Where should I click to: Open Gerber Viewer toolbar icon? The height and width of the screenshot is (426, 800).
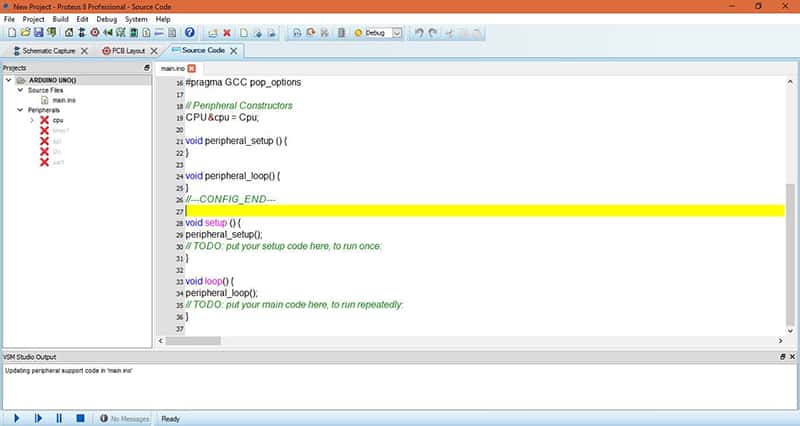coord(120,33)
